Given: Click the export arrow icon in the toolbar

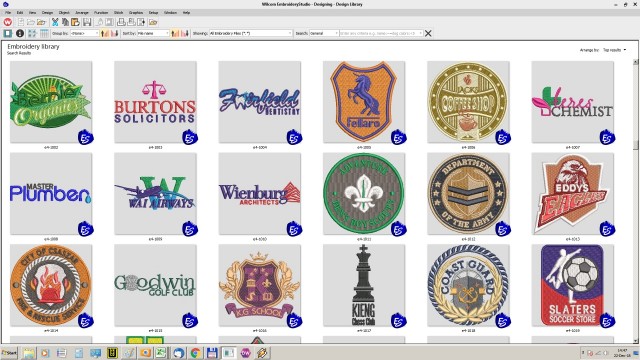Looking at the screenshot, I should (x=141, y=22).
